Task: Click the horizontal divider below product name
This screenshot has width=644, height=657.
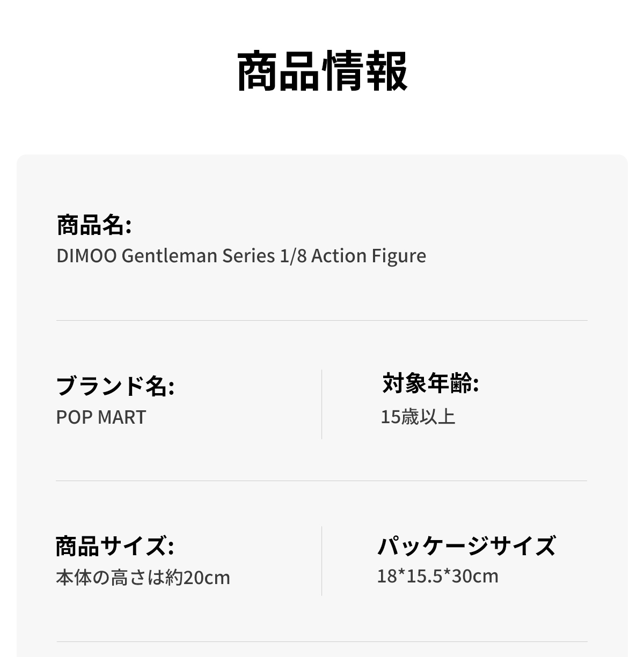Action: (x=322, y=320)
